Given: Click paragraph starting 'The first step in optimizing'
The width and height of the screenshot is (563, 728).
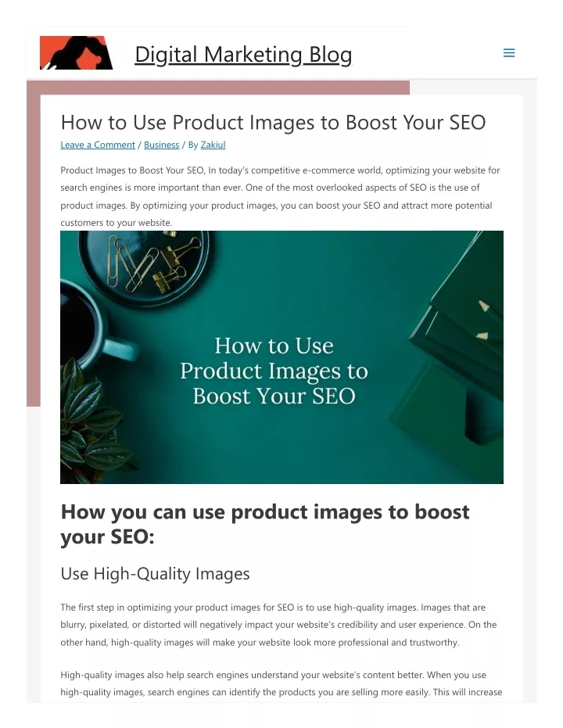Looking at the screenshot, I should point(278,625).
